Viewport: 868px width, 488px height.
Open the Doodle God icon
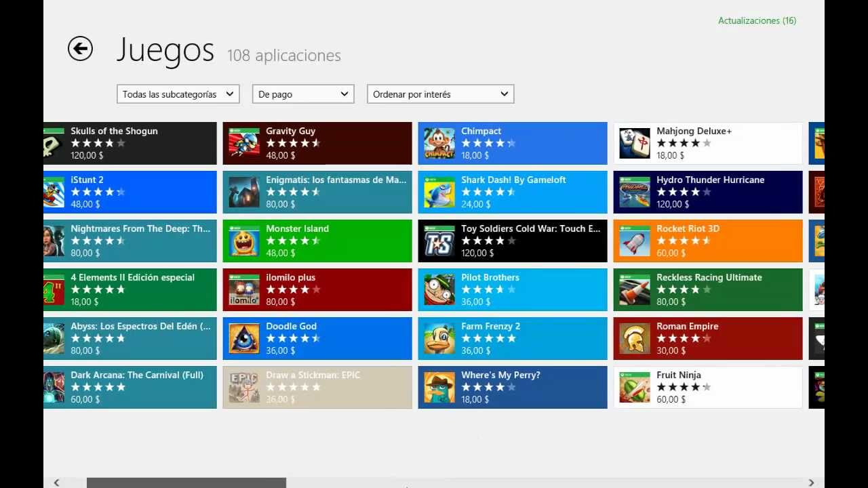coord(244,338)
